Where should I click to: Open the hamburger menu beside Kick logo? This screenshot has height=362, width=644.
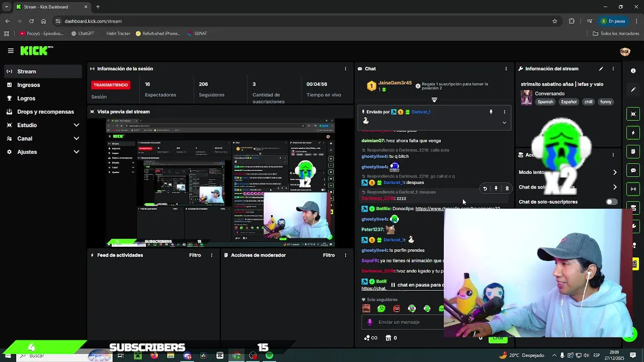click(x=11, y=51)
